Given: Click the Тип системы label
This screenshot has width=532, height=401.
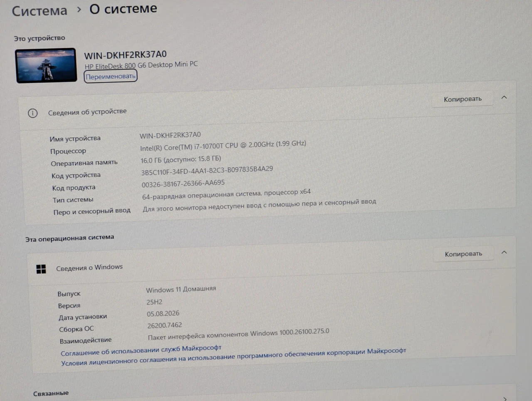Looking at the screenshot, I should (x=73, y=200).
